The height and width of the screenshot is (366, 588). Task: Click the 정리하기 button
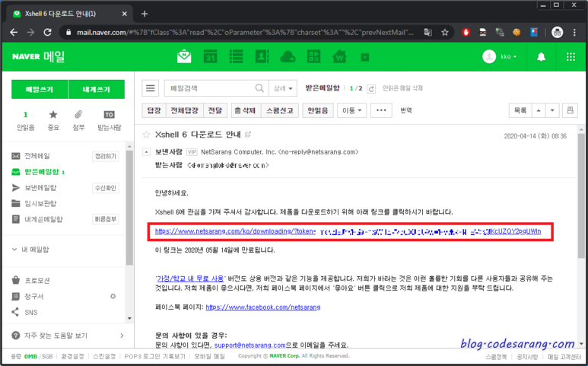106,156
